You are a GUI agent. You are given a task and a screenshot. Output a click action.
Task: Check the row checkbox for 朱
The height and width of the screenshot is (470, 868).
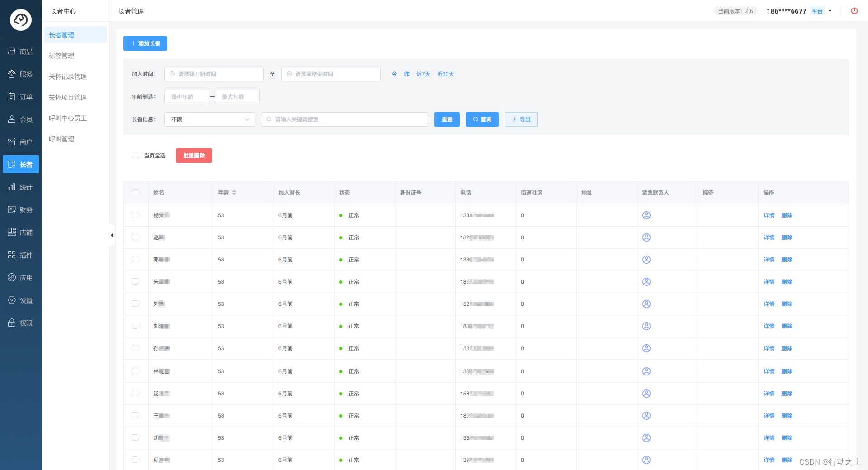click(x=135, y=281)
